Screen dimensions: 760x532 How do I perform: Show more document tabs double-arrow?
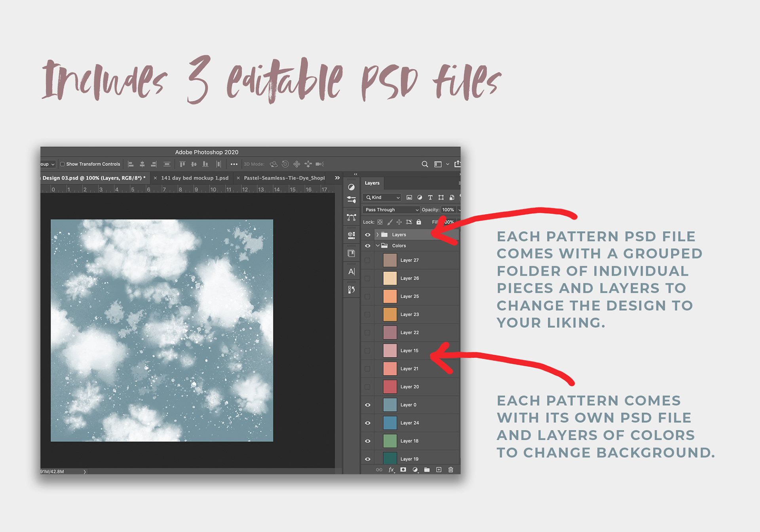tap(337, 178)
